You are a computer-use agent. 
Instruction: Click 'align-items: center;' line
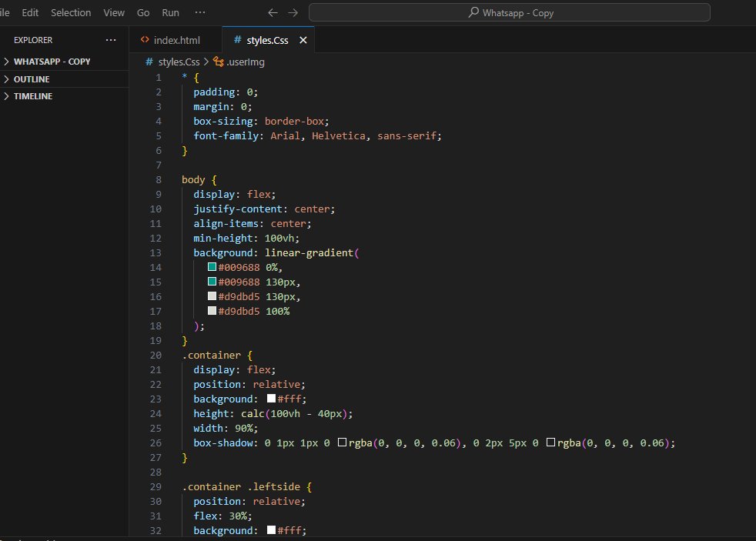coord(253,223)
